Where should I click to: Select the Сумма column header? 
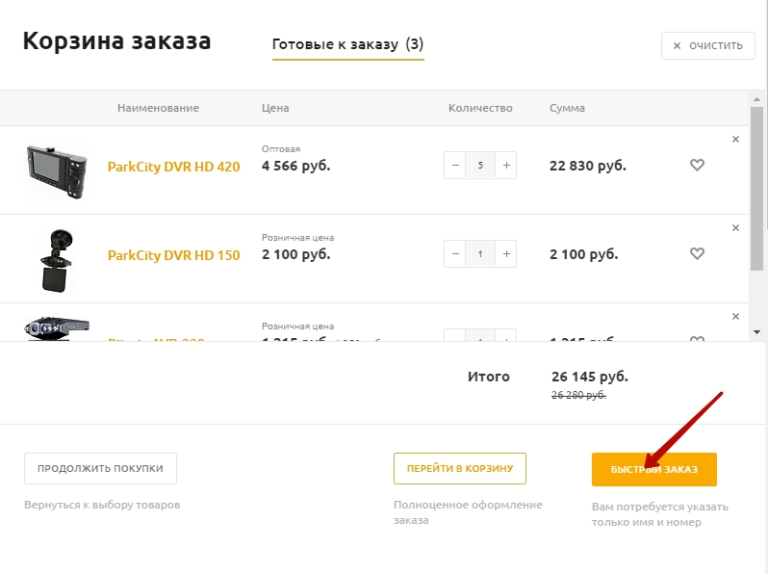point(567,108)
